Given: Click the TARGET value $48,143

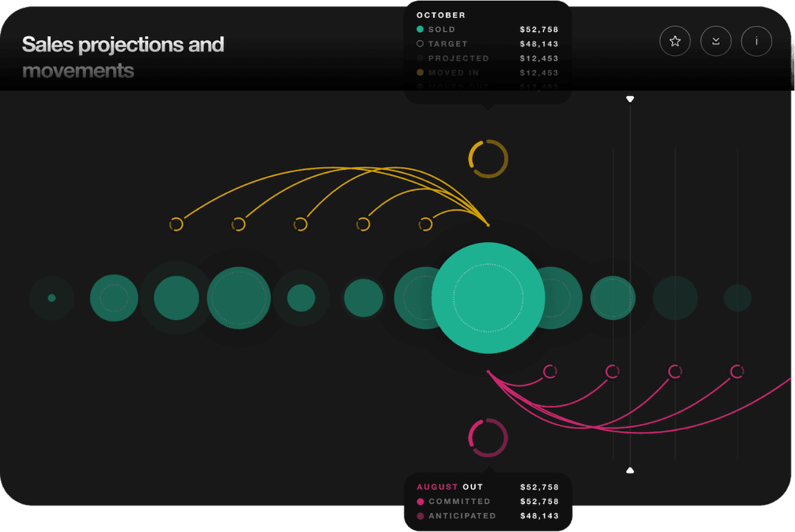Looking at the screenshot, I should point(539,44).
